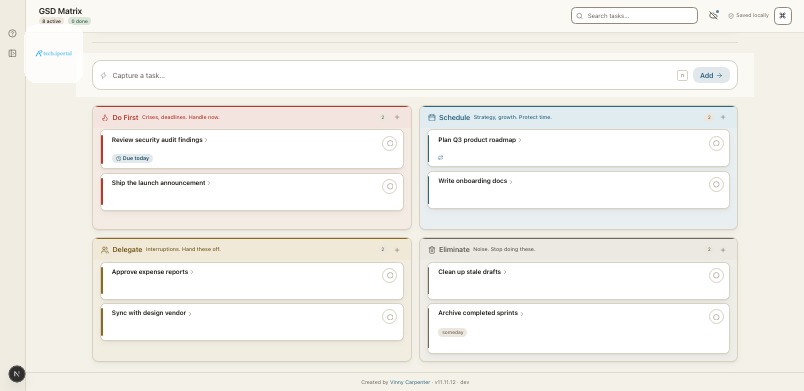Screen dimensions: 804x391
Task: Expand chevron on Sync with design vendor
Action: (x=190, y=313)
